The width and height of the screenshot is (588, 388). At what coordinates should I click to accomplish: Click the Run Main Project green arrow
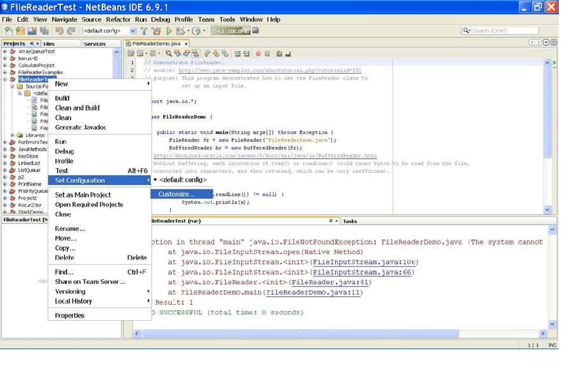(169, 31)
